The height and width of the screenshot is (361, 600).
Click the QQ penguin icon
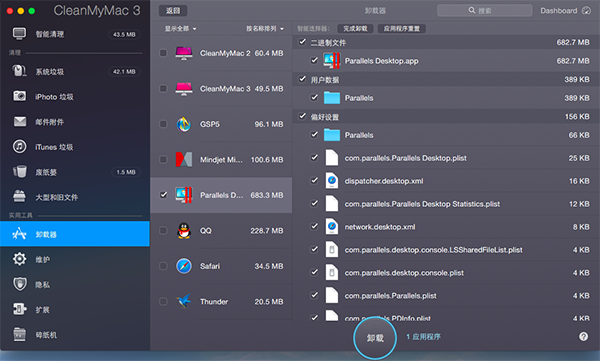(184, 230)
